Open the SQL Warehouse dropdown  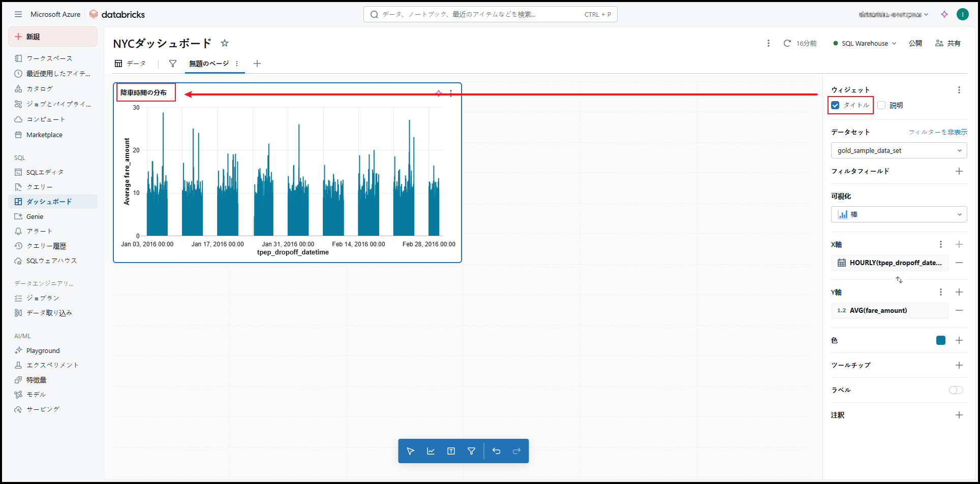865,43
